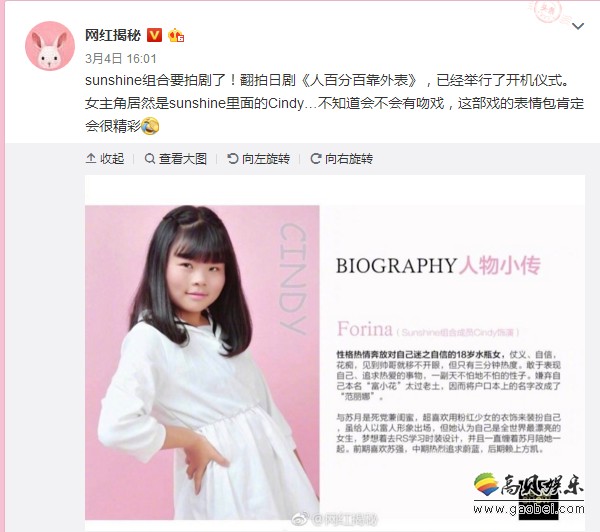Click the counterclockwise rotate arrow icon
Image resolution: width=600 pixels, height=532 pixels.
coord(233,158)
